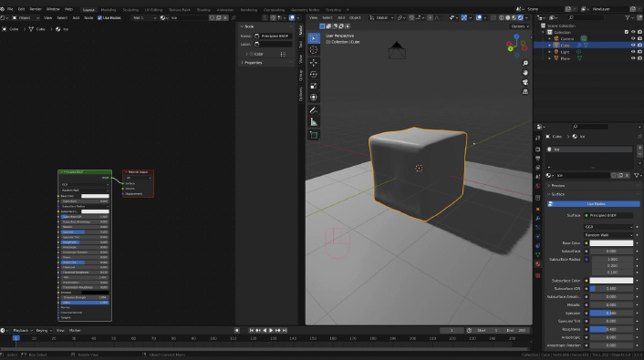
Task: Select the Transform tool in viewport toolbar
Action: (x=314, y=98)
